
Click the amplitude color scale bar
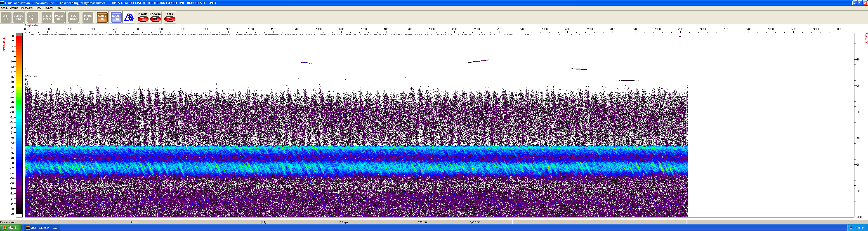[19, 125]
